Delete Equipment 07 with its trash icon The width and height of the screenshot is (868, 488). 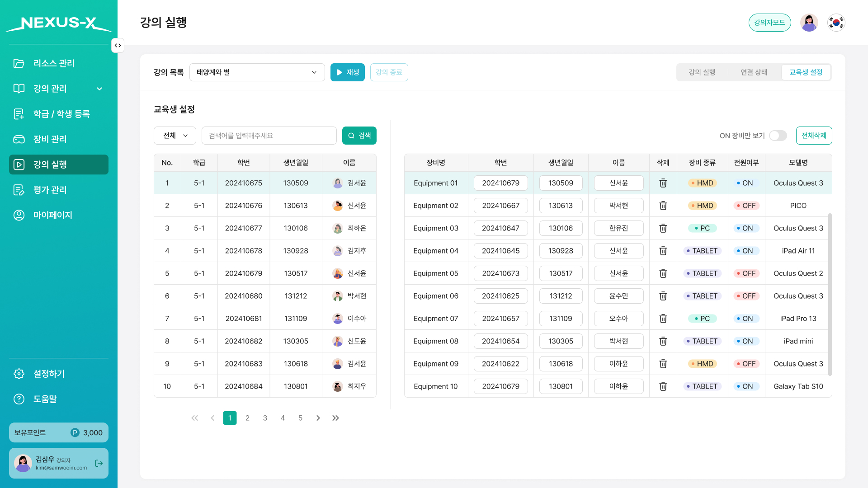point(663,319)
